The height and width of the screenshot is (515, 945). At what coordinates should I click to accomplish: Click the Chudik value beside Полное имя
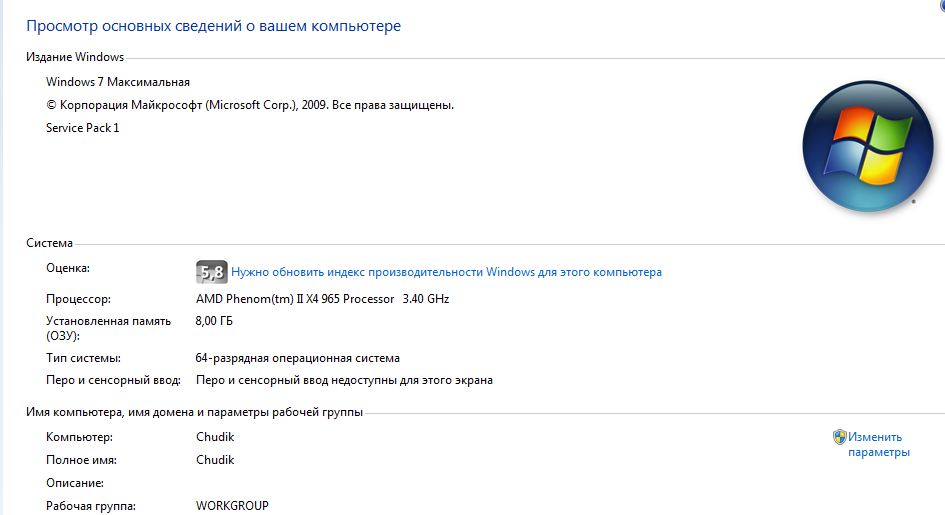tap(215, 460)
